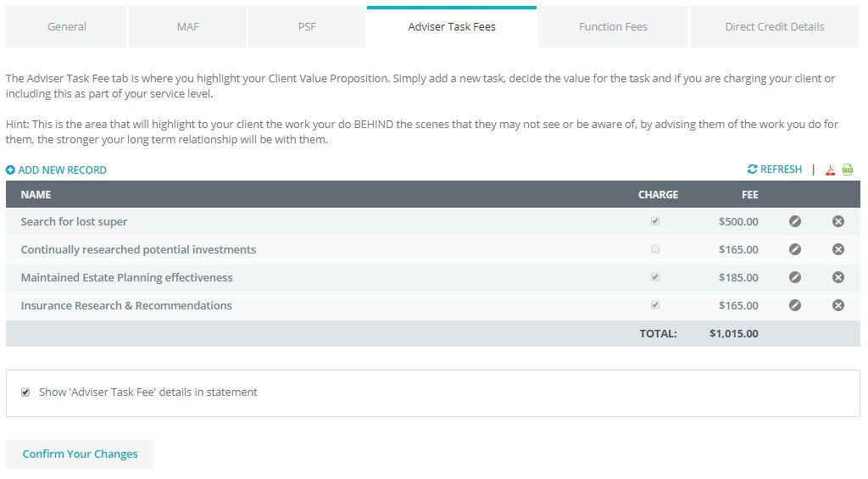Edit Insurance Research & Recommendations record
The height and width of the screenshot is (479, 868).
click(795, 305)
